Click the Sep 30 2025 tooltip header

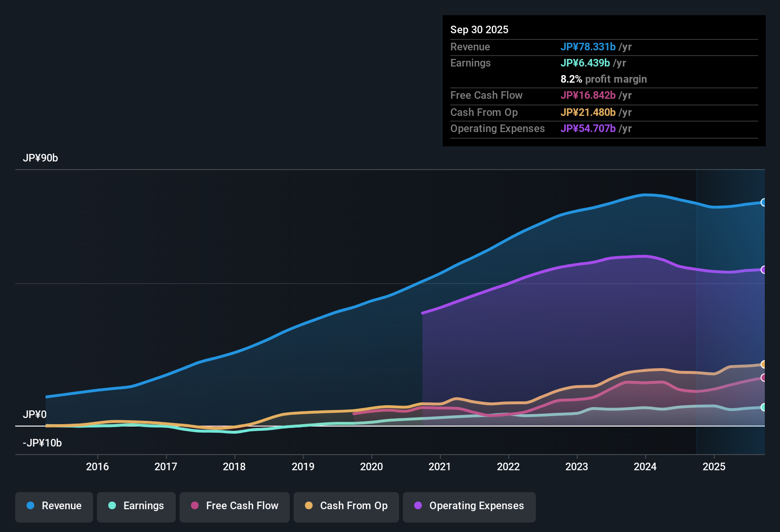point(479,29)
